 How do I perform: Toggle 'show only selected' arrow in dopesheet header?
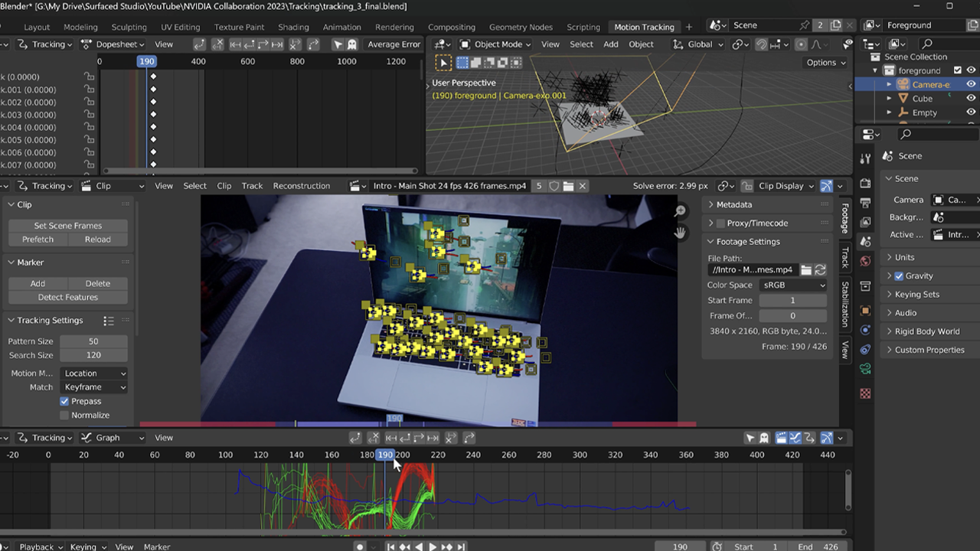(x=338, y=44)
